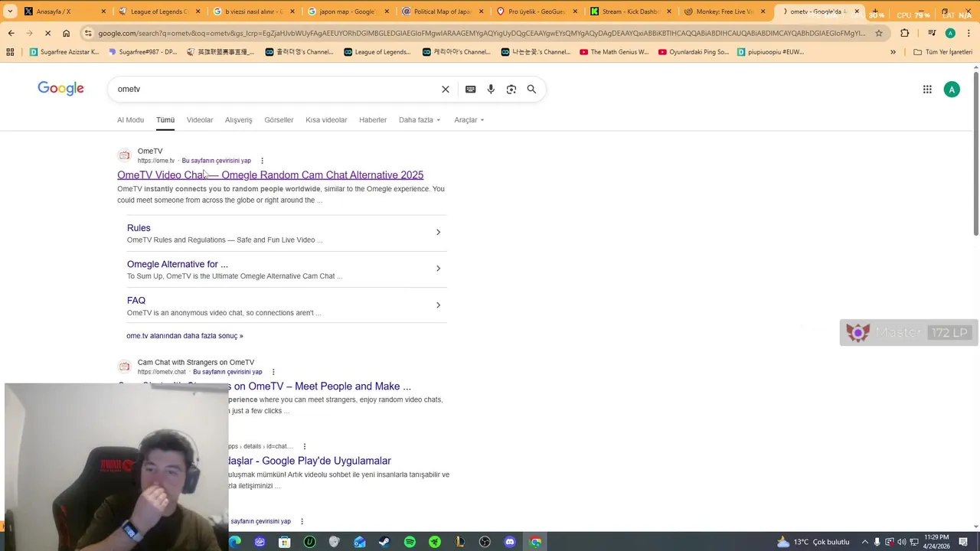Switch to the Kısa videolar tab

point(326,120)
